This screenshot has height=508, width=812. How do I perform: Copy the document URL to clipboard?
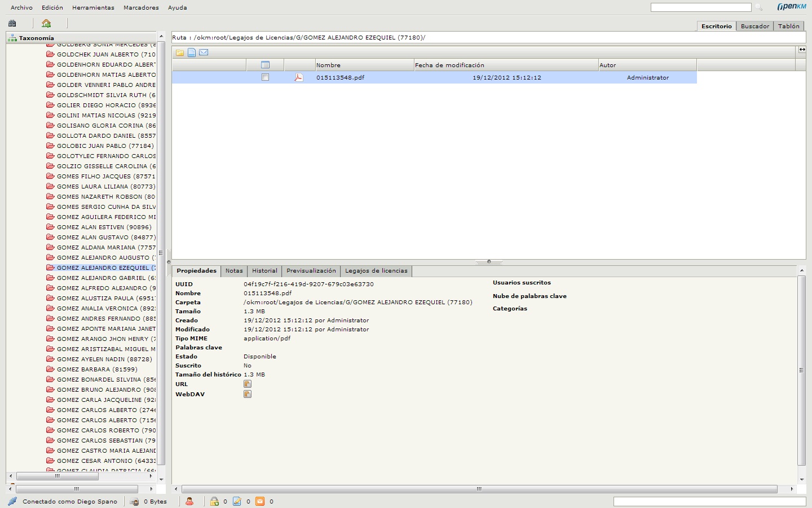[247, 384]
